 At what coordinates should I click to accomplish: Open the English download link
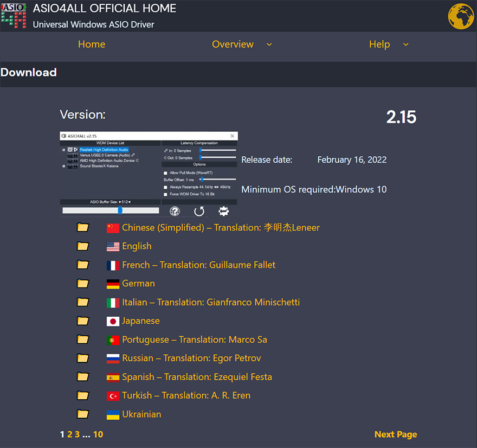[137, 246]
